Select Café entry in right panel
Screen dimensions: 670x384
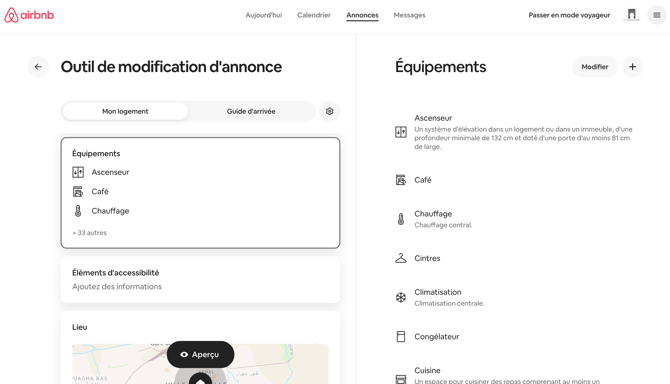(x=423, y=180)
